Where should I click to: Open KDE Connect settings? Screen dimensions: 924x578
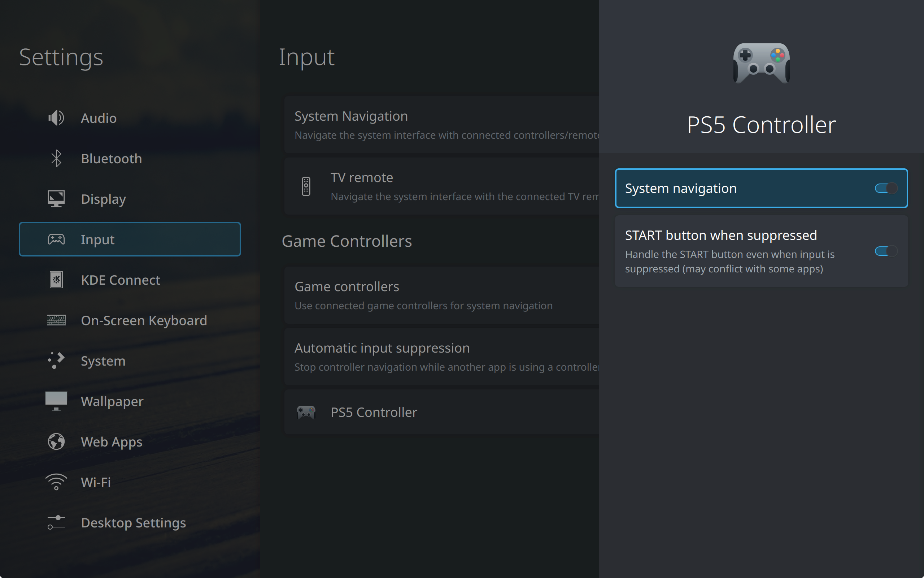130,280
